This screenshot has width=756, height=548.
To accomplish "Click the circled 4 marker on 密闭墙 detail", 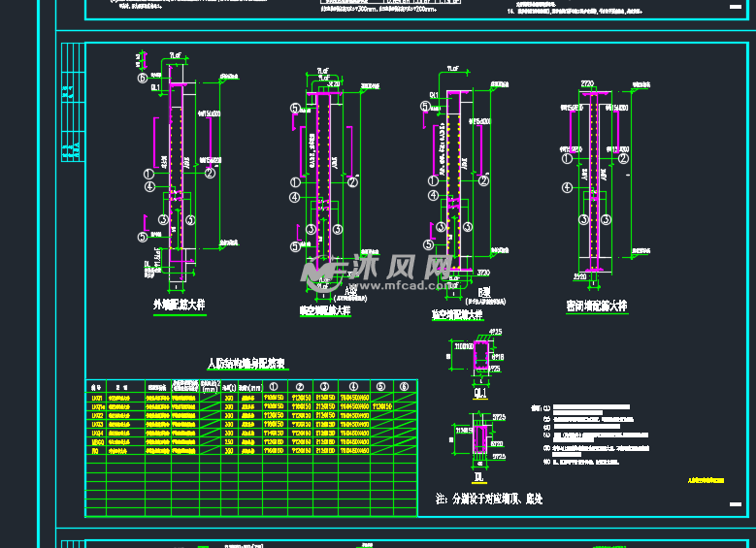I will click(567, 186).
